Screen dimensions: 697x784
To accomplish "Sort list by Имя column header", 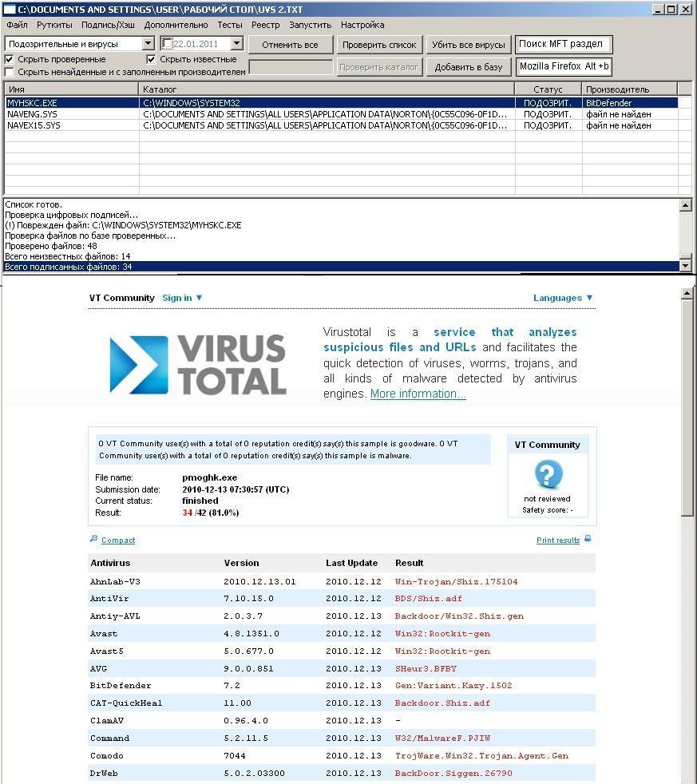I will tap(72, 89).
